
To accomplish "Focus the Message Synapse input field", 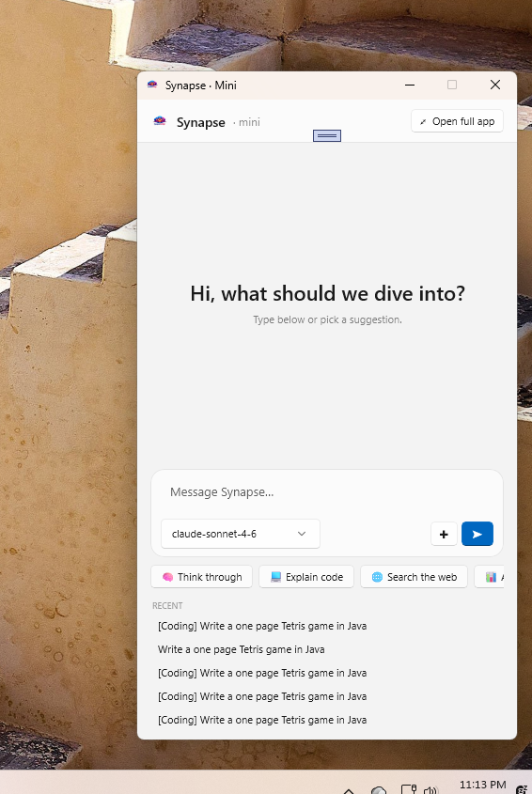I will 327,492.
